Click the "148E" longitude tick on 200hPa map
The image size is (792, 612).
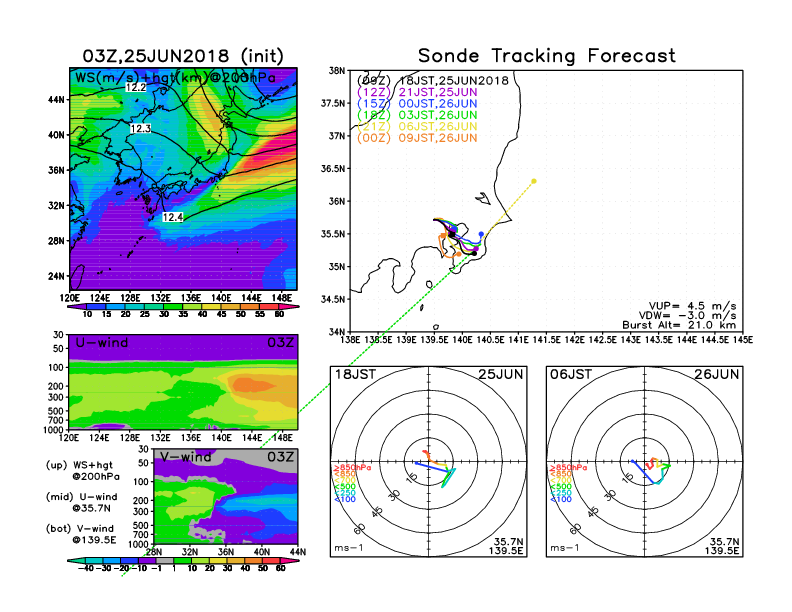[x=282, y=298]
